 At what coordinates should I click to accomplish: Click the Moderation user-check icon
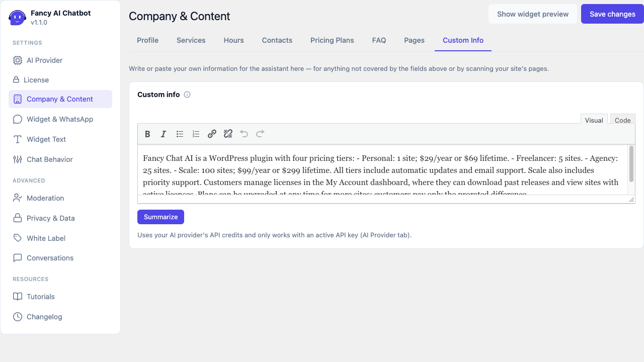click(18, 198)
